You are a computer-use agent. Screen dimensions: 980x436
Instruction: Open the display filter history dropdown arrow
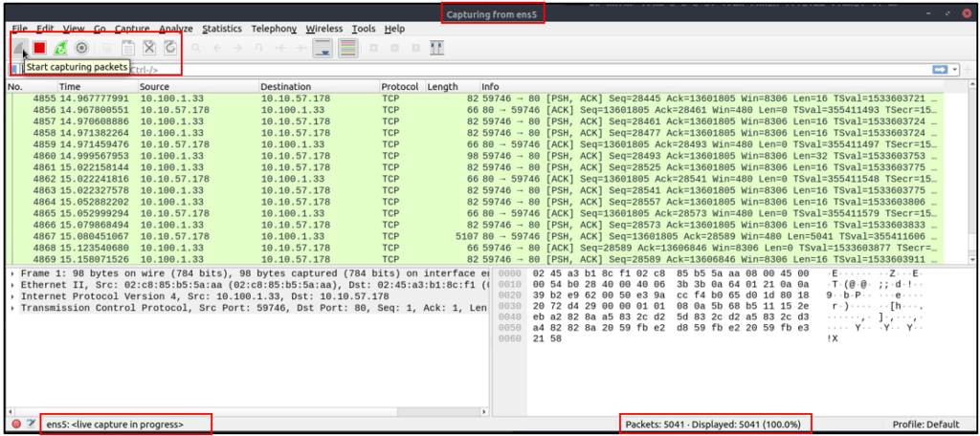click(955, 70)
